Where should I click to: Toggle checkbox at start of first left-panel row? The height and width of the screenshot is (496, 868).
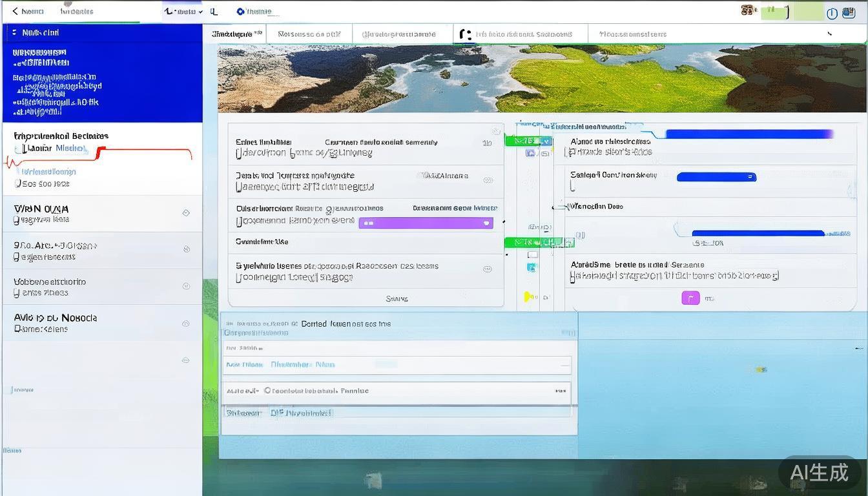pyautogui.click(x=238, y=154)
